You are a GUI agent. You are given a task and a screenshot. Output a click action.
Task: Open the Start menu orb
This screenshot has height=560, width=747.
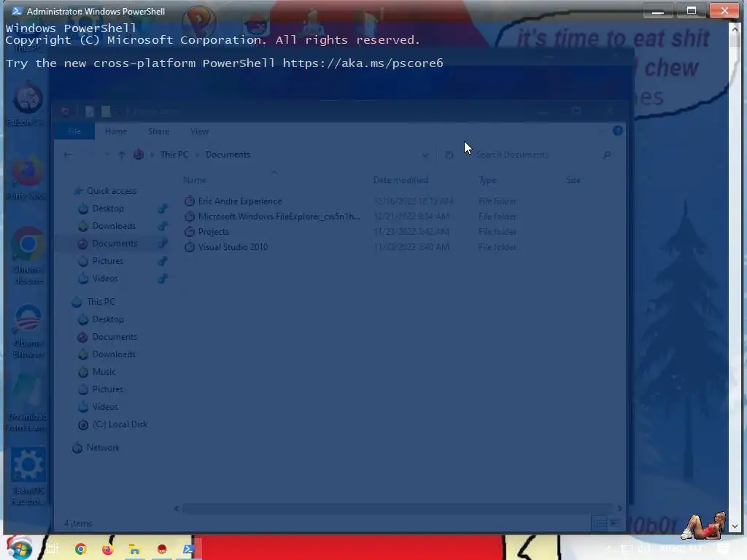(19, 548)
